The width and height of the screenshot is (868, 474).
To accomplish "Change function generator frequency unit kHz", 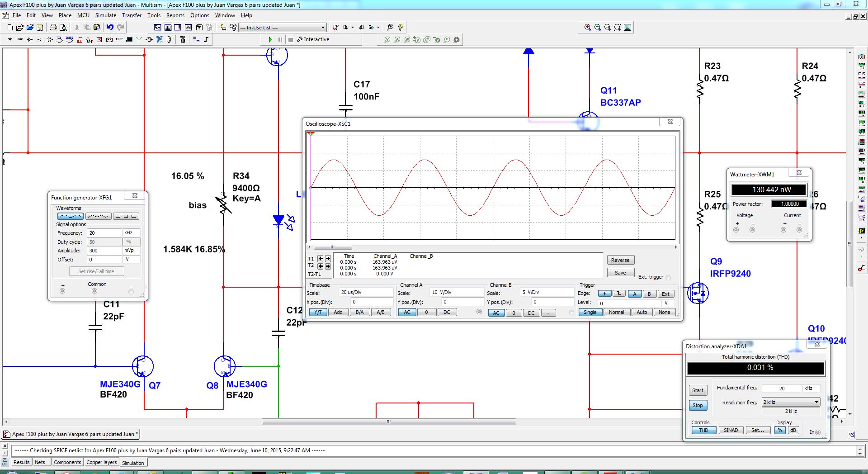I will point(131,232).
